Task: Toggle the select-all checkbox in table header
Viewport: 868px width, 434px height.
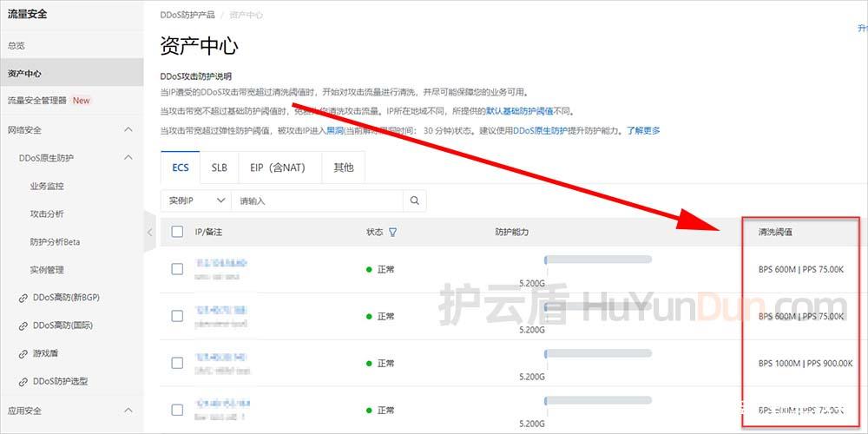Action: 177,232
